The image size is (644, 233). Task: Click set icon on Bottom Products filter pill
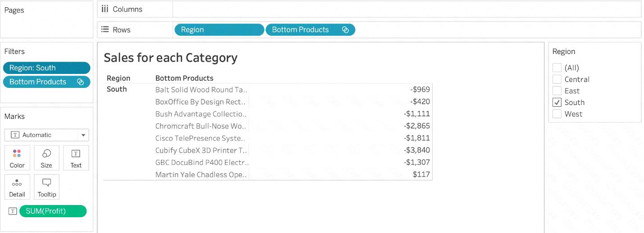[80, 82]
